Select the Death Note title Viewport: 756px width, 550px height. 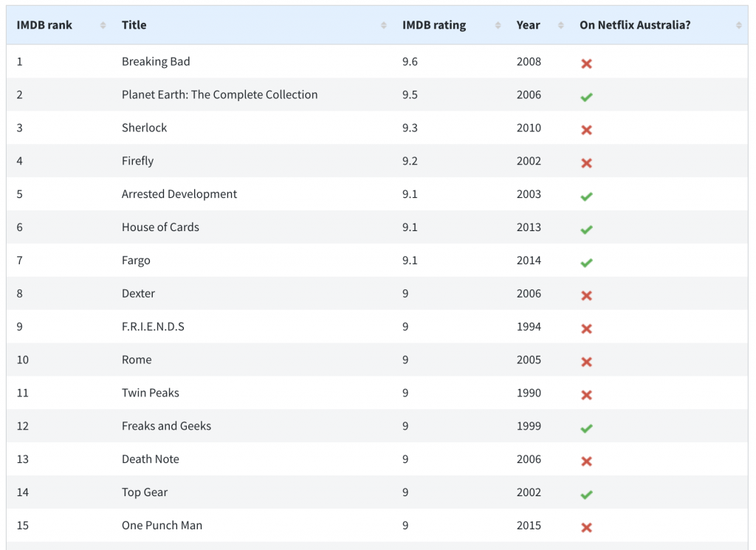pos(151,459)
